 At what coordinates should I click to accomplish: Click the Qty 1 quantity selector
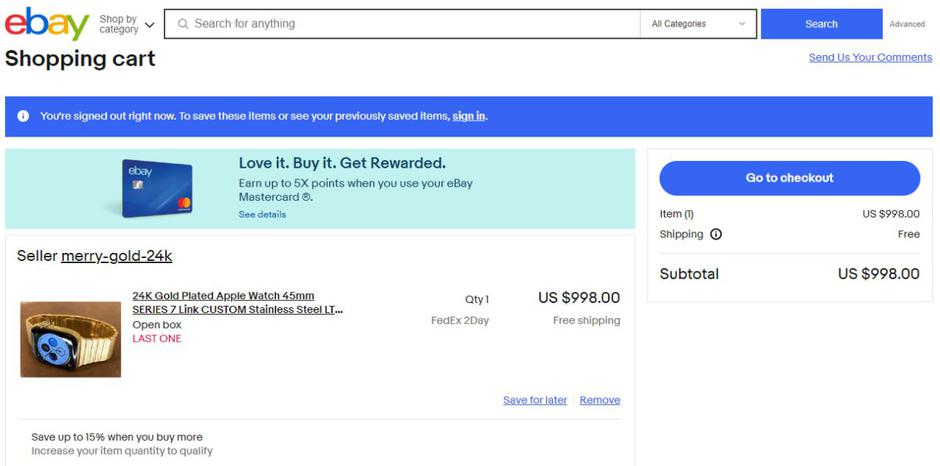click(x=477, y=299)
